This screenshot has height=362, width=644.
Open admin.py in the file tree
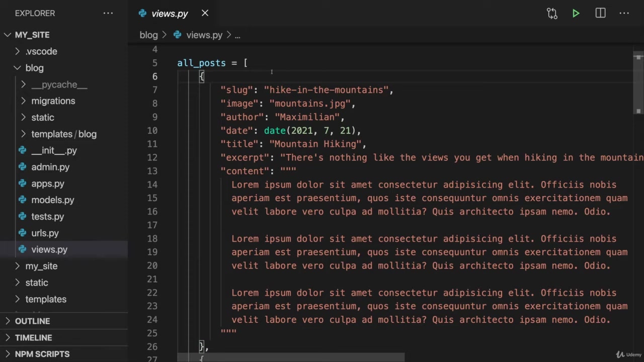click(x=50, y=167)
